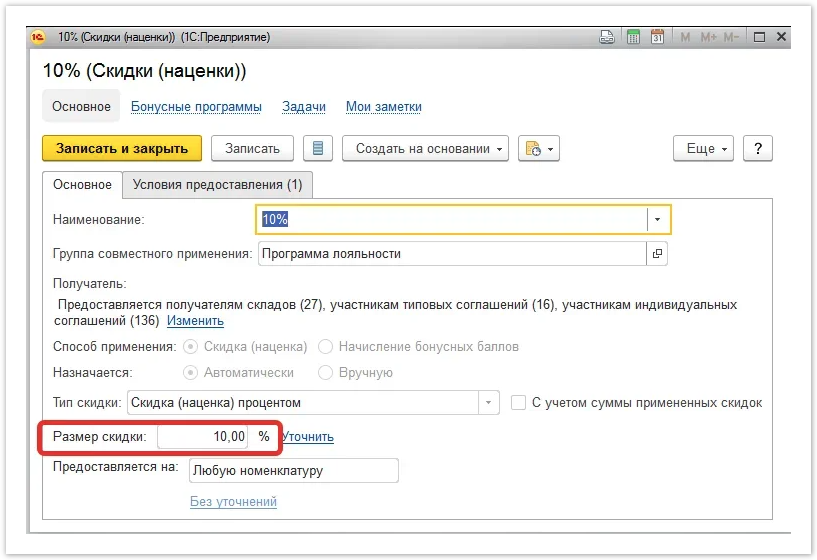817x560 pixels.
Task: Go to Бонусные программы section
Action: [x=196, y=106]
